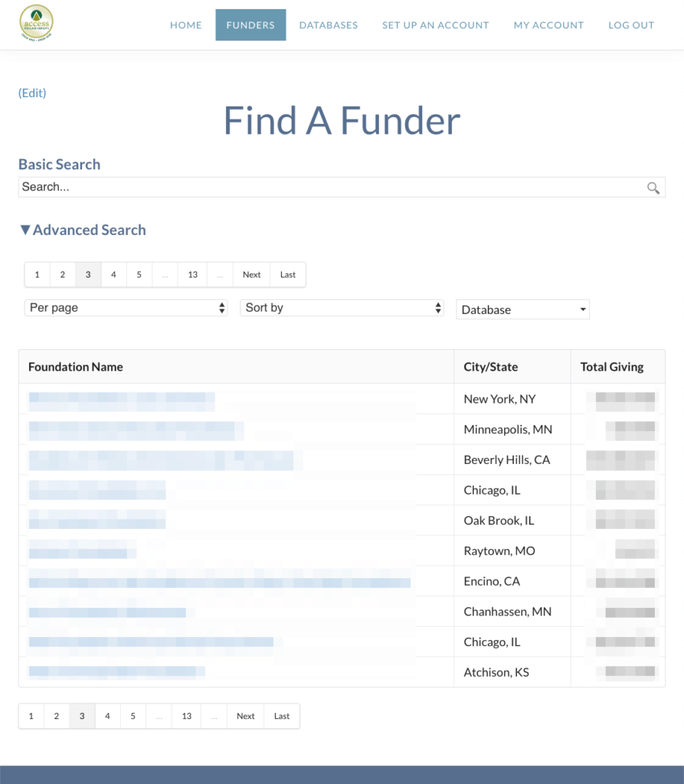Select the FUNDERS navigation tab
Viewport: 684px width, 784px height.
[x=250, y=24]
